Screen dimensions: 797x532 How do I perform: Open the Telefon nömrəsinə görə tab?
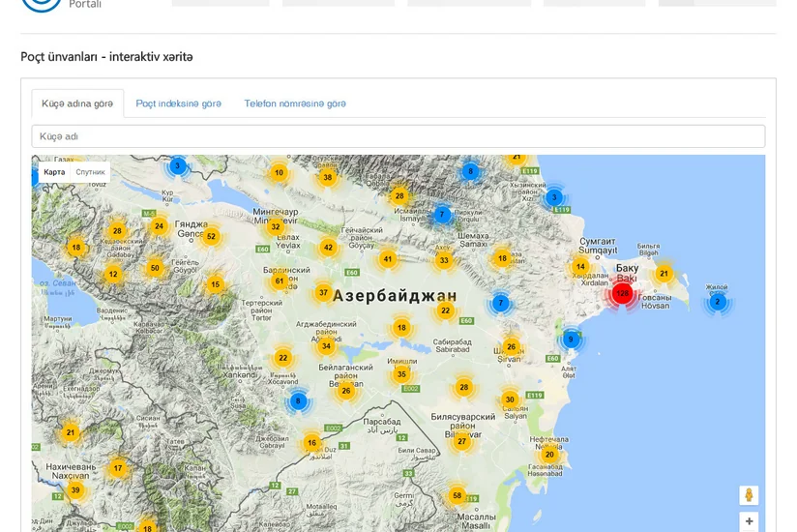click(x=295, y=103)
